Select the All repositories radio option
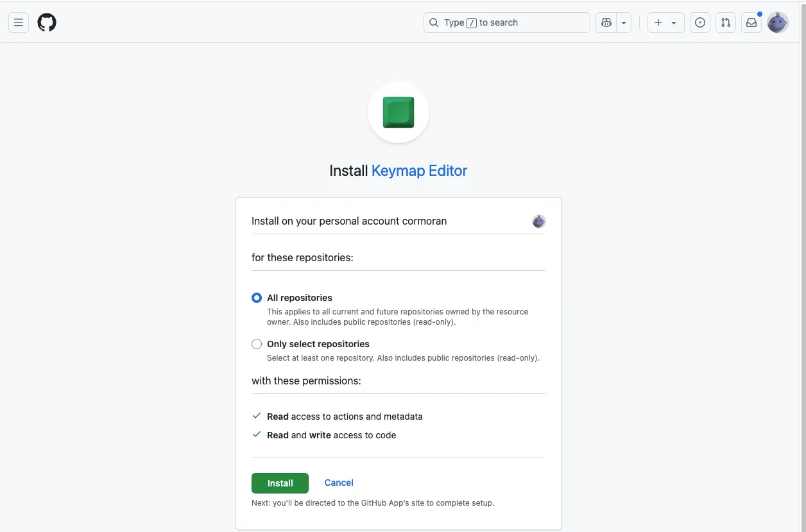806x532 pixels. click(x=257, y=298)
